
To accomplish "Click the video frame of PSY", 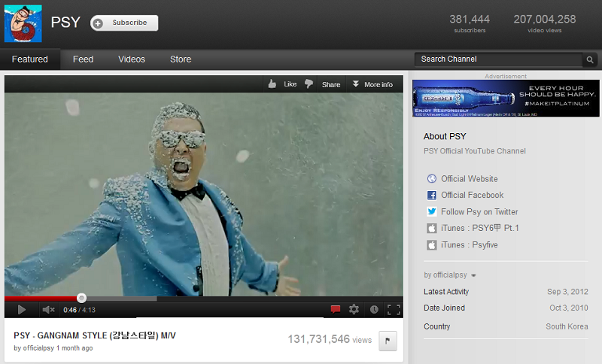I will click(x=203, y=194).
